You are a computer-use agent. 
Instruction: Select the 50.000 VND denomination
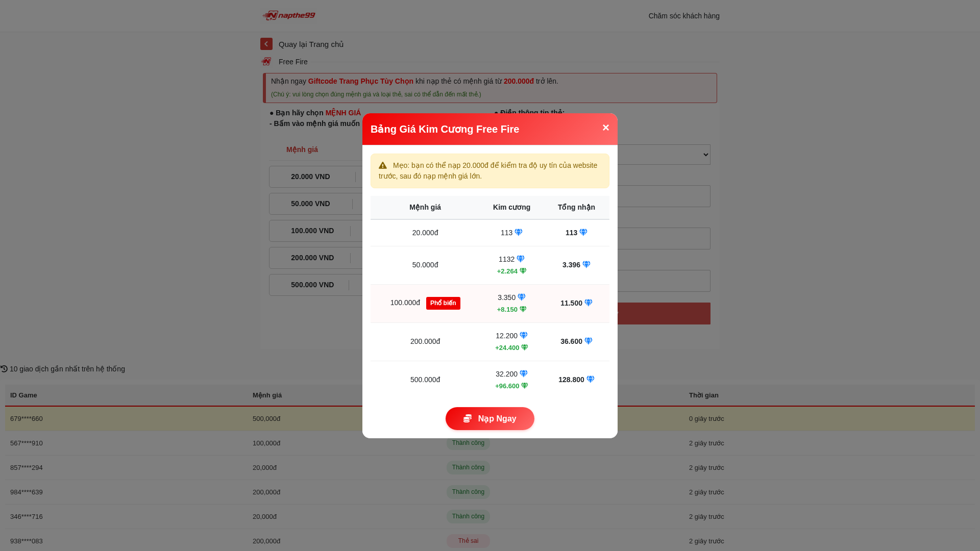[x=315, y=204]
